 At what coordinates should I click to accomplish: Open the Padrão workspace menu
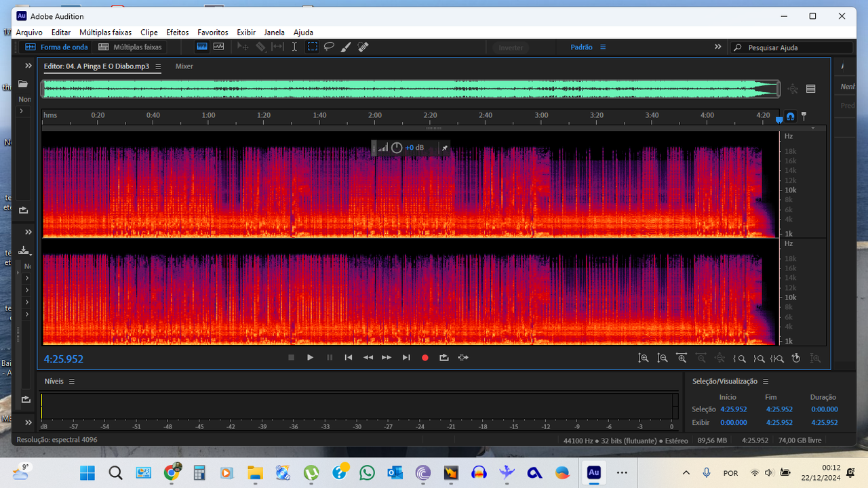[603, 47]
